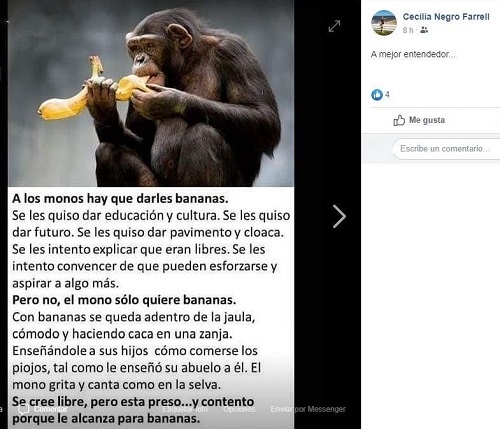
Task: Open the Opciones menu on the photo
Action: tap(239, 409)
